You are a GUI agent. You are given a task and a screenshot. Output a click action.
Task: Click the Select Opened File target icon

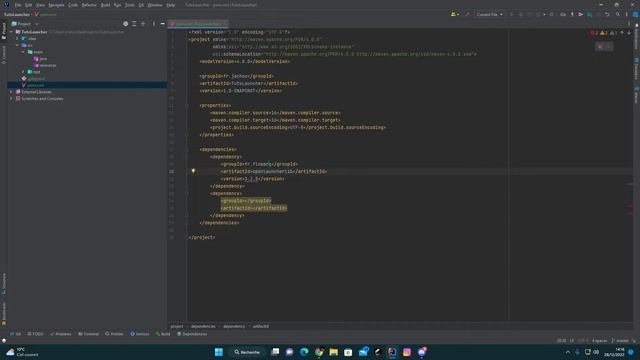point(125,24)
